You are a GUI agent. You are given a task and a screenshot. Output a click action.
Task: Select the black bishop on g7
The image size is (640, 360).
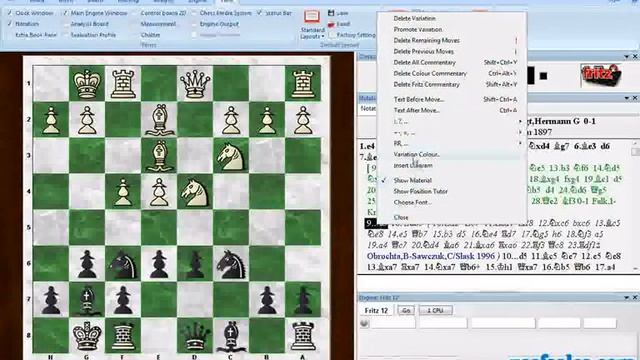(x=87, y=300)
